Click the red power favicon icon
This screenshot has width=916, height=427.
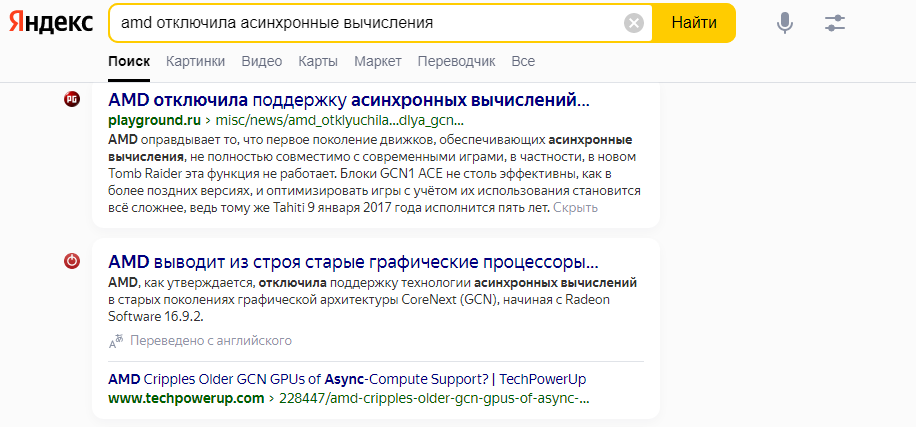point(72,262)
